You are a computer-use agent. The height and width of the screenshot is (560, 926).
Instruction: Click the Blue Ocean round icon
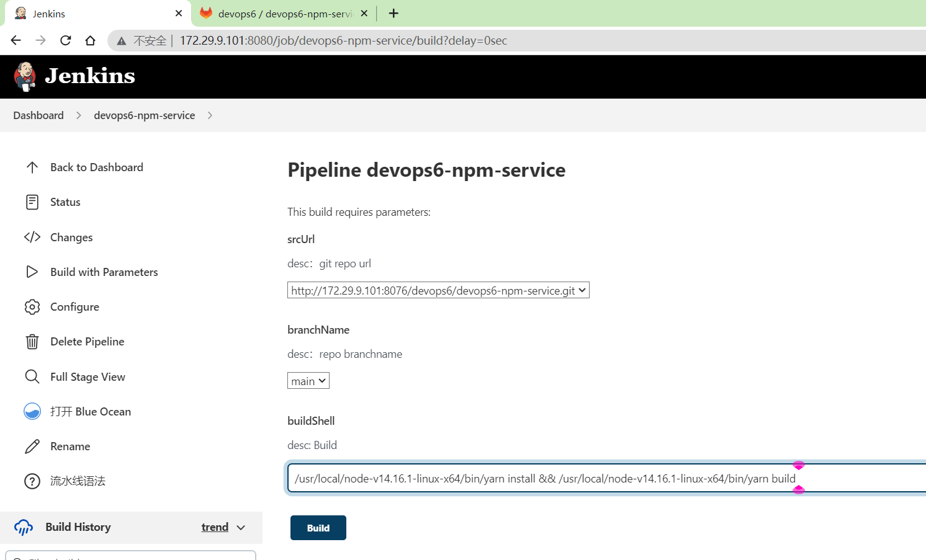coord(32,411)
